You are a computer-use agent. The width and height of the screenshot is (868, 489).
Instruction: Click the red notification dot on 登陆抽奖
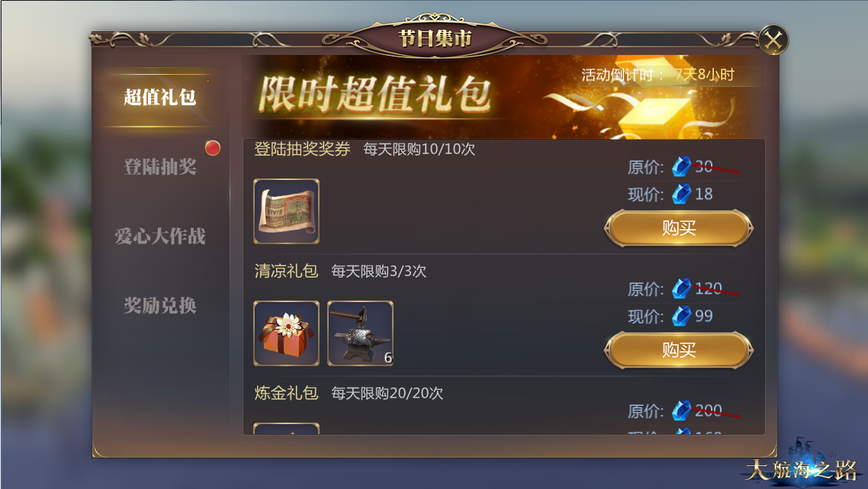[213, 148]
